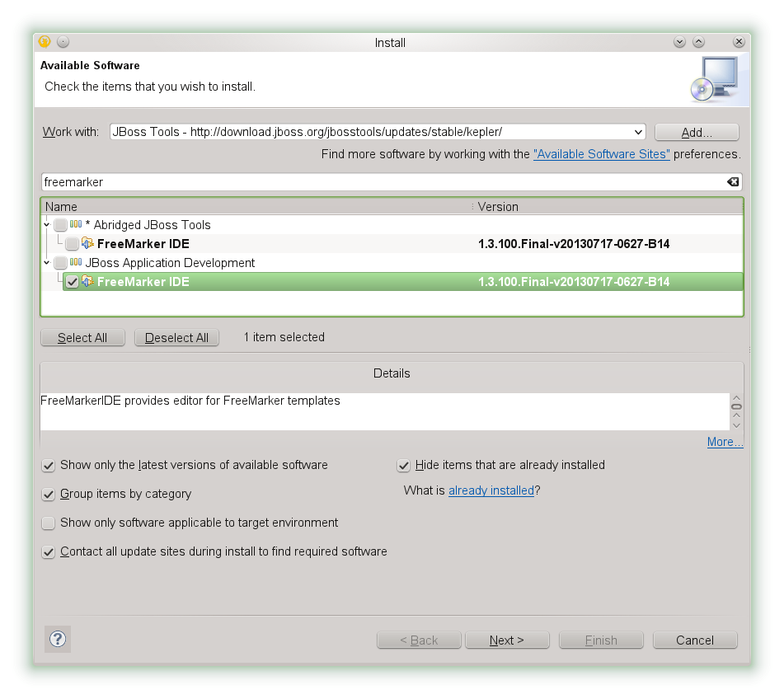This screenshot has height=699, width=784.
Task: Click the JBoss Application Development category icon
Action: tap(76, 263)
